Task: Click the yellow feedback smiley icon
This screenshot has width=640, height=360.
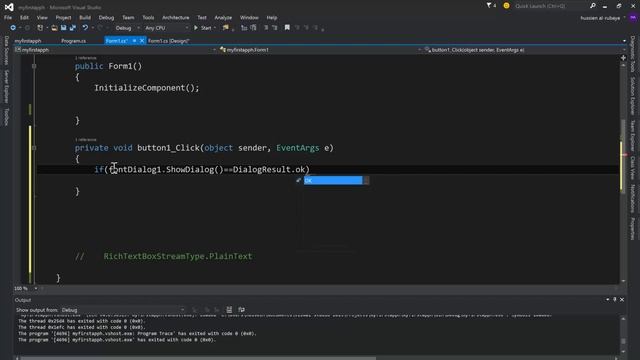Action: click(507, 6)
